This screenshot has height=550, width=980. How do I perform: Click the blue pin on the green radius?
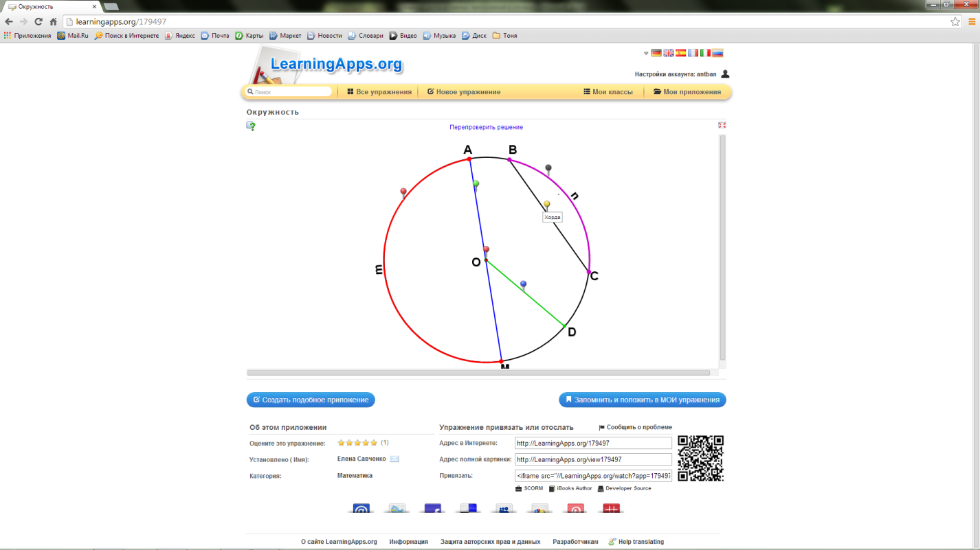[524, 286]
